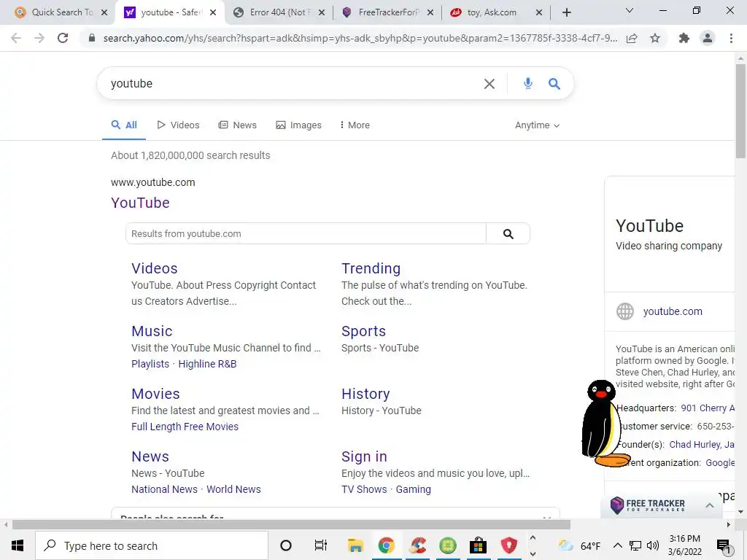Open Chrome extensions puzzle icon
The width and height of the screenshot is (747, 560).
click(x=684, y=38)
